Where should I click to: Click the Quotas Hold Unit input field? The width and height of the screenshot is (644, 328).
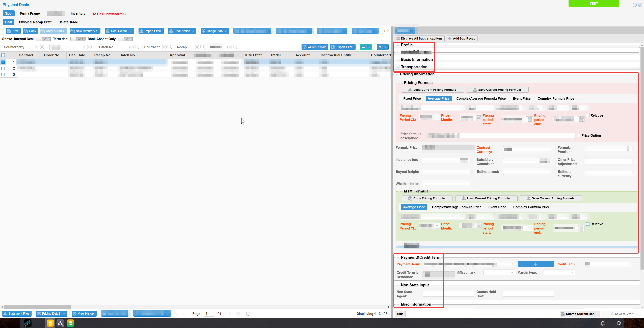click(528, 294)
